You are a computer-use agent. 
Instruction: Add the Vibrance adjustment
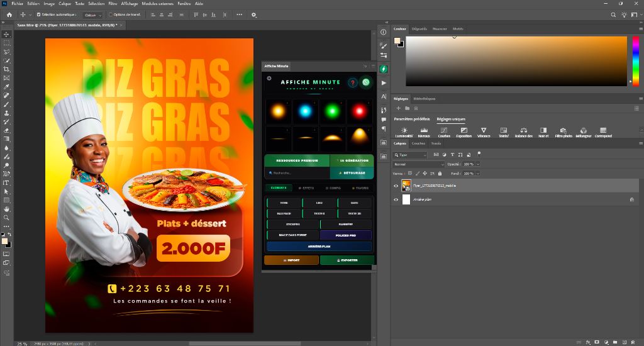[484, 132]
